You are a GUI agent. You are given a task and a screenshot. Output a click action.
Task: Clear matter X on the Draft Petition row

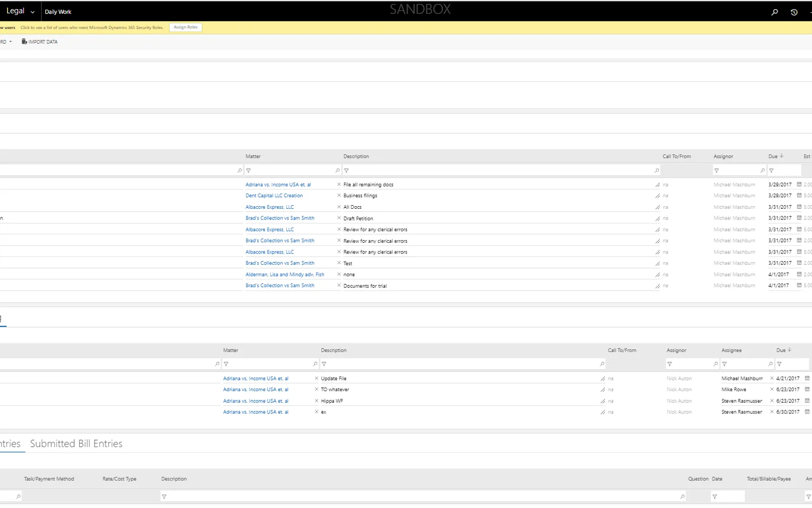pos(339,218)
